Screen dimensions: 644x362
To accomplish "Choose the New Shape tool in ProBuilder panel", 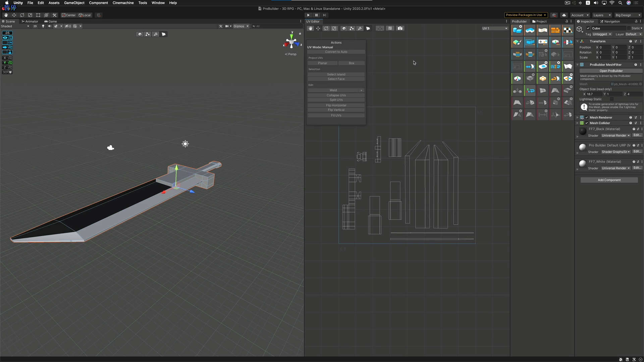I will 517,30.
